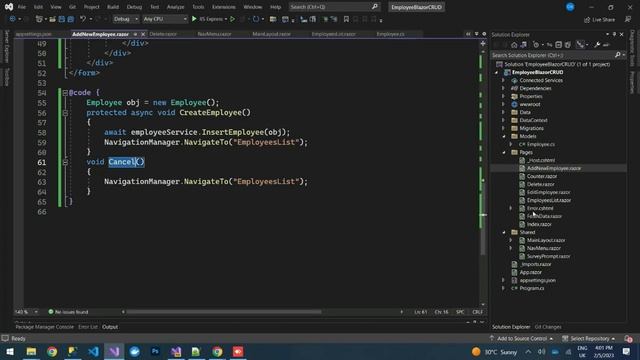The image size is (640, 360).
Task: Click the No issues found indicator
Action: pos(68,312)
